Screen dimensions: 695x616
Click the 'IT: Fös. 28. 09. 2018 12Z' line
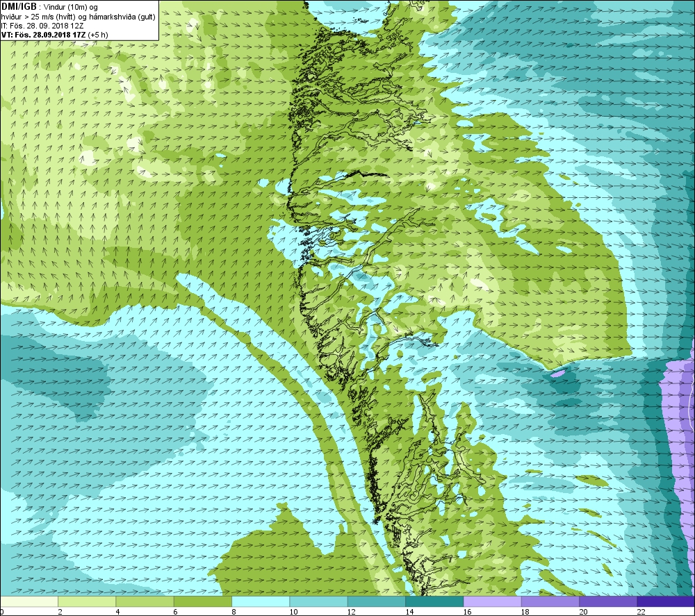coord(42,26)
